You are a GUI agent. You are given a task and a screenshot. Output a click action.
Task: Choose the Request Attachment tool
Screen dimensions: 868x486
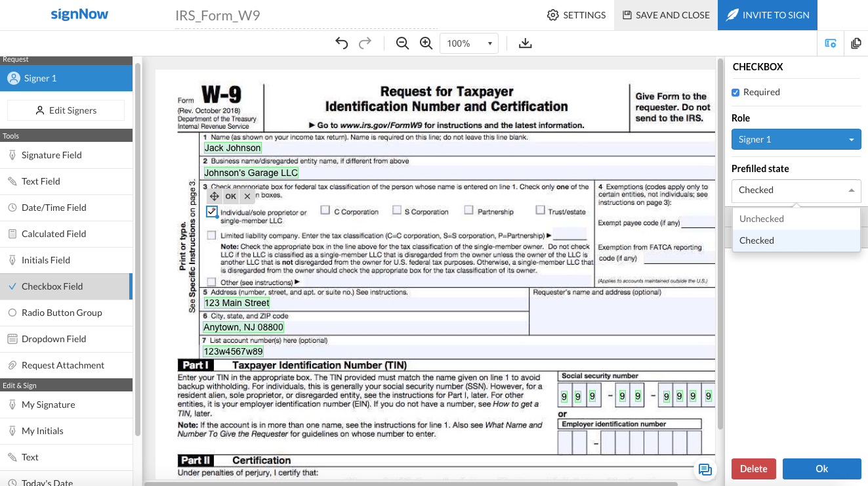(66, 365)
